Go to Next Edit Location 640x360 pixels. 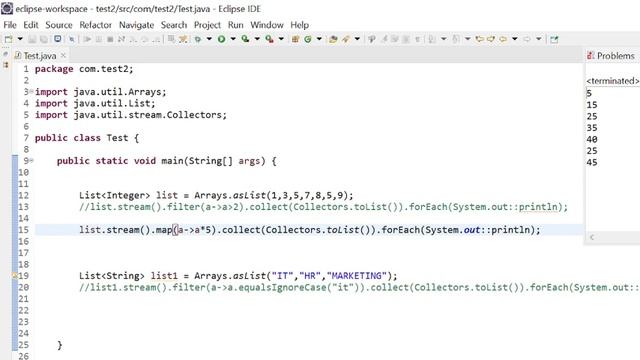point(491,39)
